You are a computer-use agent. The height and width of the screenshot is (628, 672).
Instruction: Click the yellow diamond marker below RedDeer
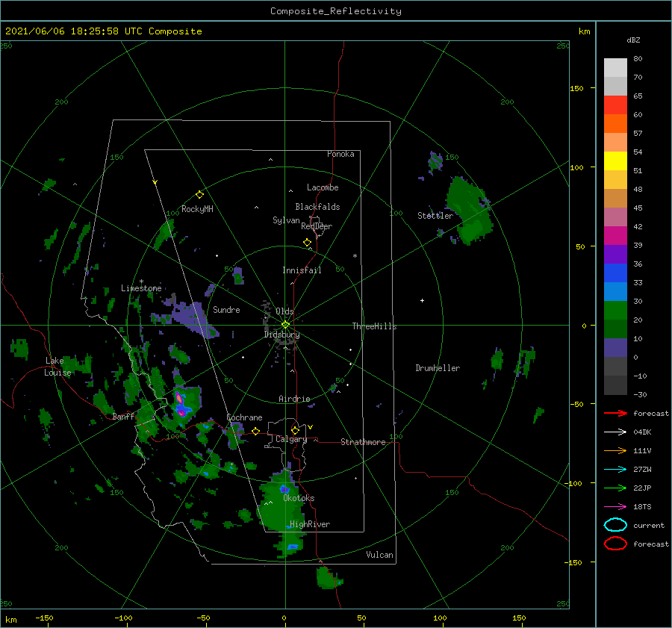coord(308,243)
